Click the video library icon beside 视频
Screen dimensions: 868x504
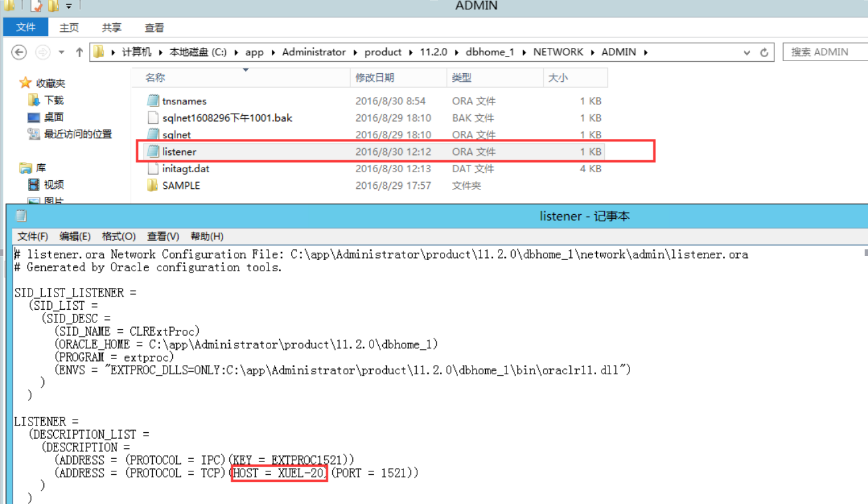tap(34, 185)
